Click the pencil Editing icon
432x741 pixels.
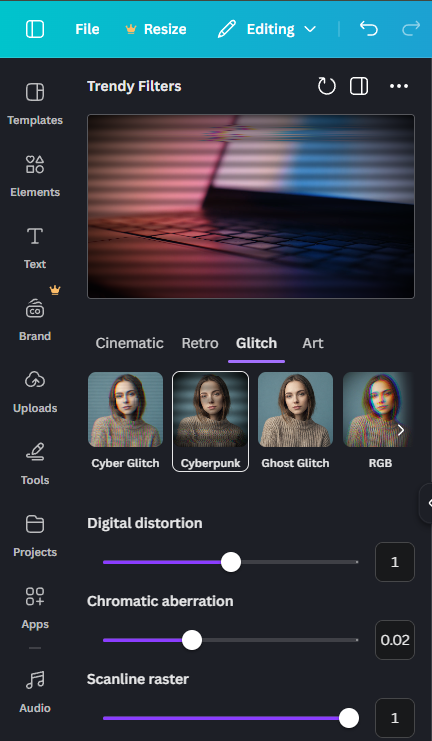point(226,29)
